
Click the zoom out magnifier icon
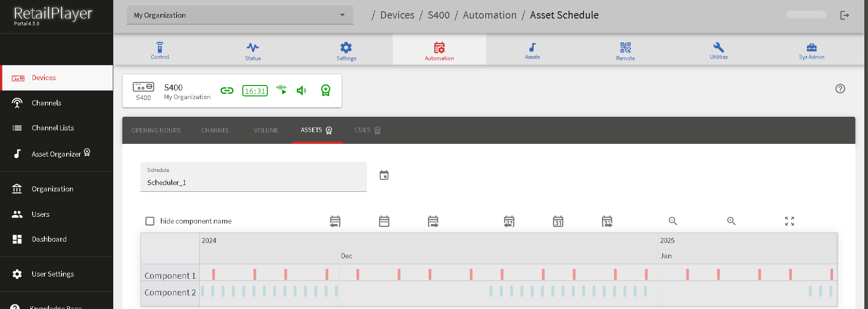(x=673, y=221)
